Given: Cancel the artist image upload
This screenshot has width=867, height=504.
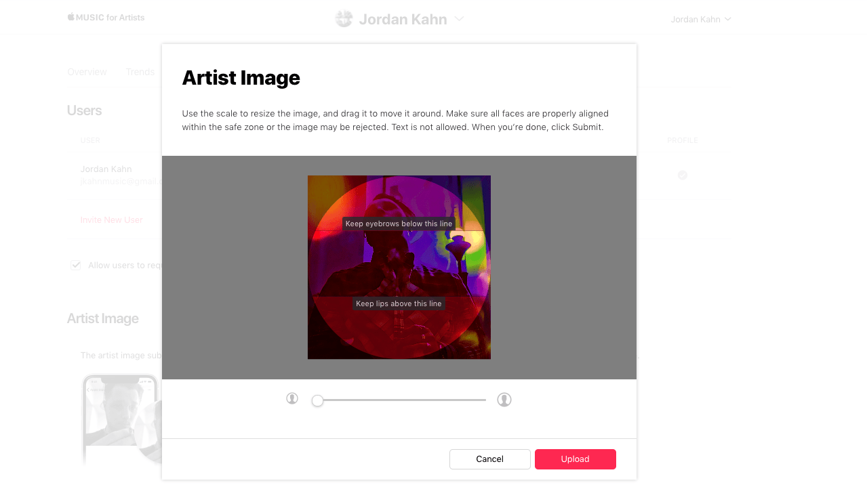Looking at the screenshot, I should coord(489,459).
